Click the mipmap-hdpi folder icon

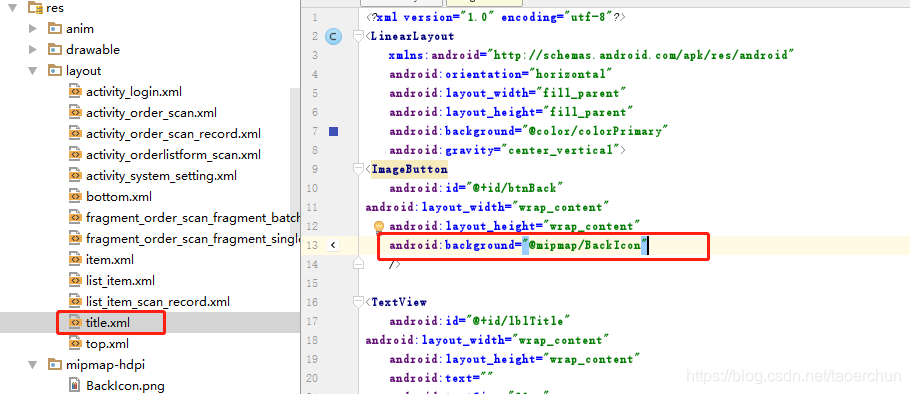click(x=55, y=365)
